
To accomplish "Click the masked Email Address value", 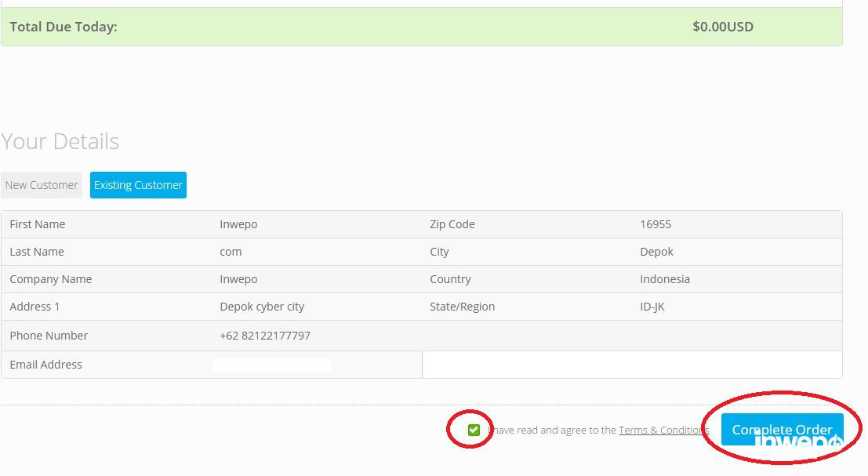I will (x=273, y=364).
